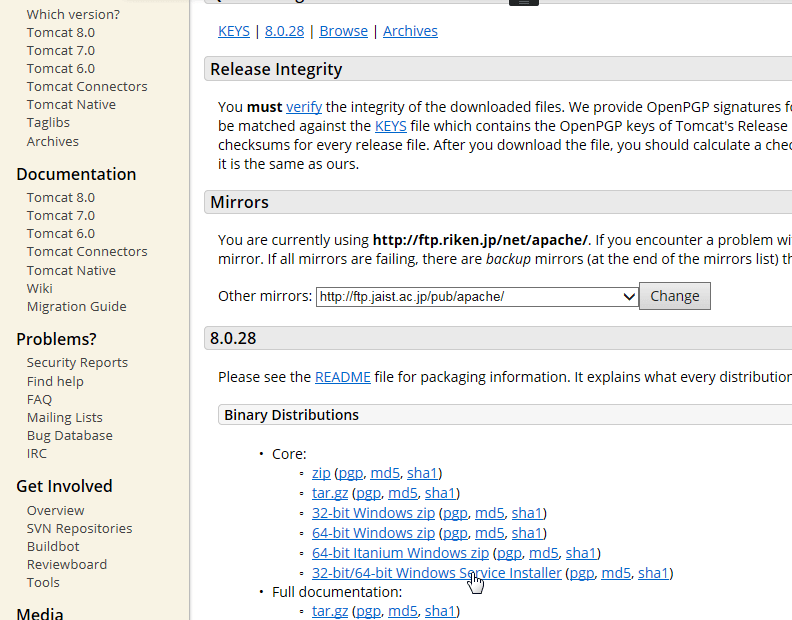
Task: Open Tomcat 7.0 under Documentation
Action: pyautogui.click(x=61, y=215)
